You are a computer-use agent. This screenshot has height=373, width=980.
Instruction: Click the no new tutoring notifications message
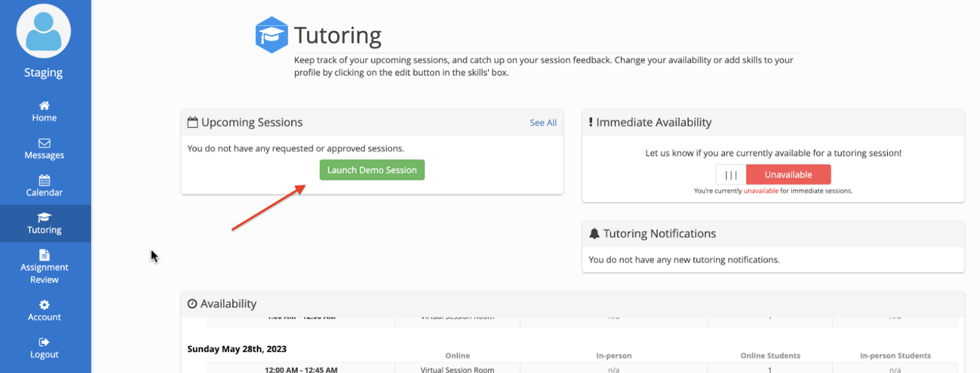tap(684, 260)
